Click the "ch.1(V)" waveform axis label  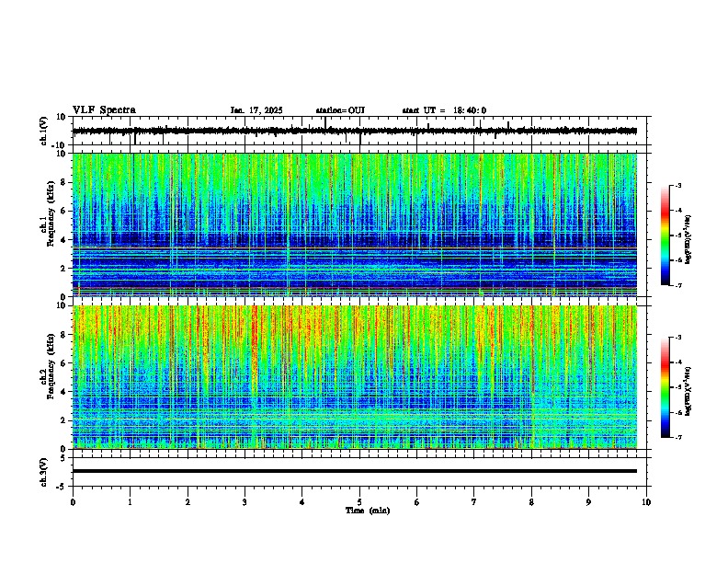pos(44,131)
